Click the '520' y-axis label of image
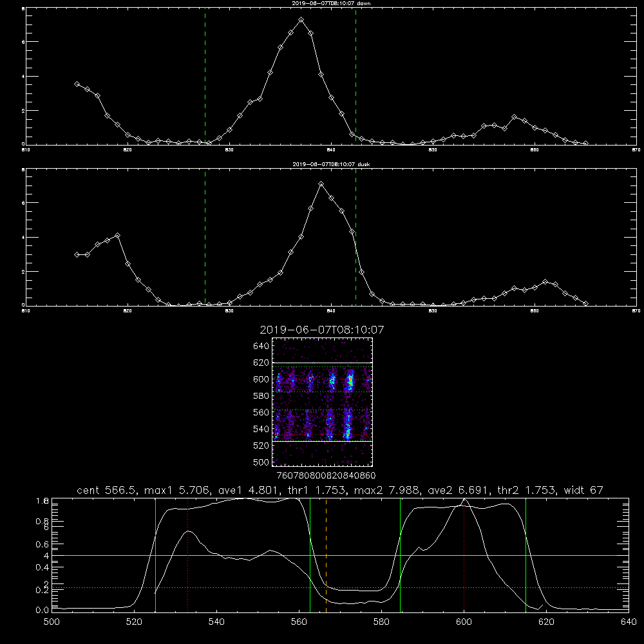Viewport: 644px width, 644px height. tap(261, 445)
